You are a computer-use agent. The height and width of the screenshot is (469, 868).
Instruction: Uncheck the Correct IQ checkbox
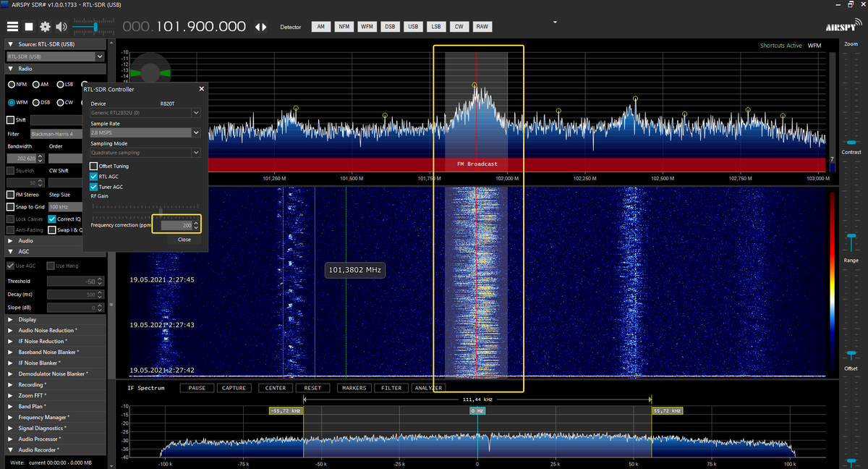click(x=52, y=219)
